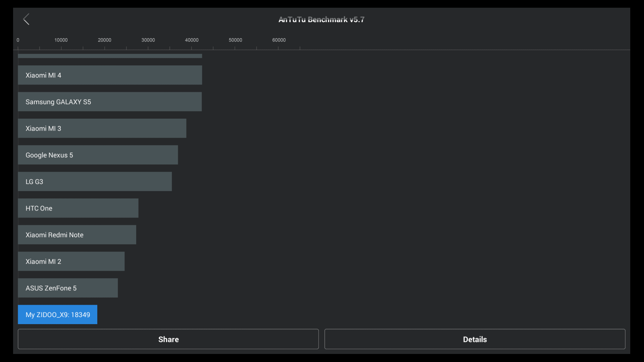Select the HTC One bar
Viewport: 644px width, 362px height.
[78, 208]
